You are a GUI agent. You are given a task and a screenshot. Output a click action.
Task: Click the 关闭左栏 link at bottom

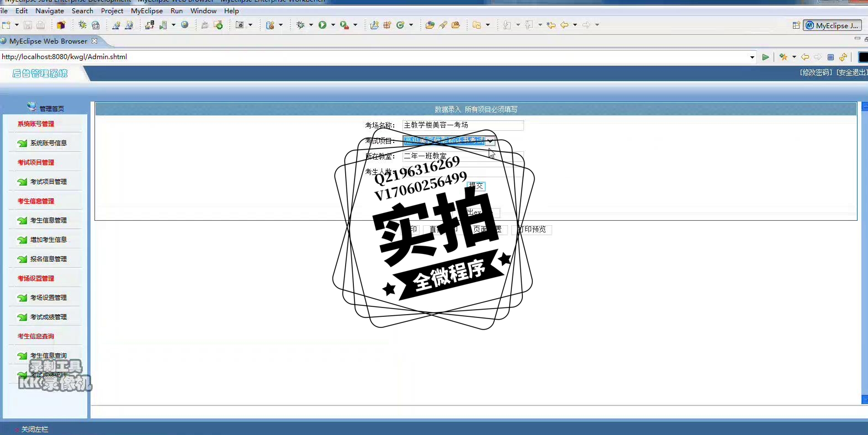click(35, 429)
